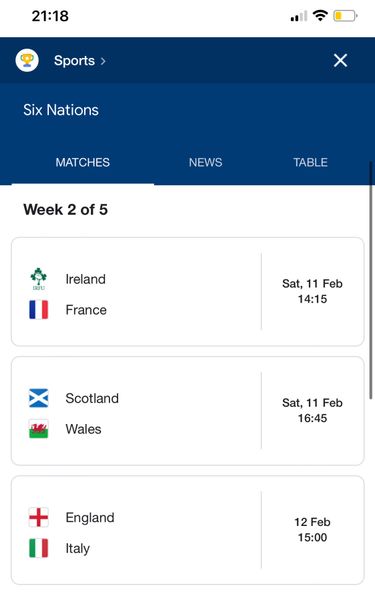The height and width of the screenshot is (600, 375).
Task: Open the TABLE tab
Action: coord(310,162)
